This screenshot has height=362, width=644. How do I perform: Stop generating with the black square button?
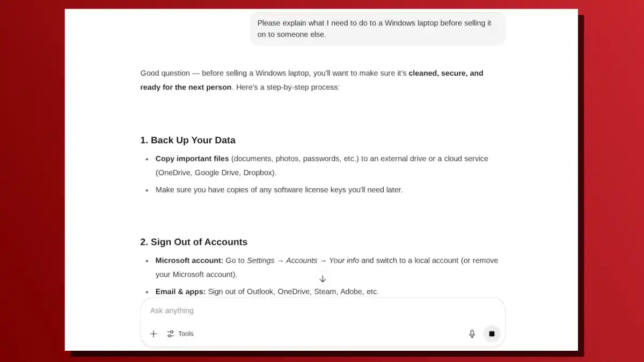click(x=492, y=334)
